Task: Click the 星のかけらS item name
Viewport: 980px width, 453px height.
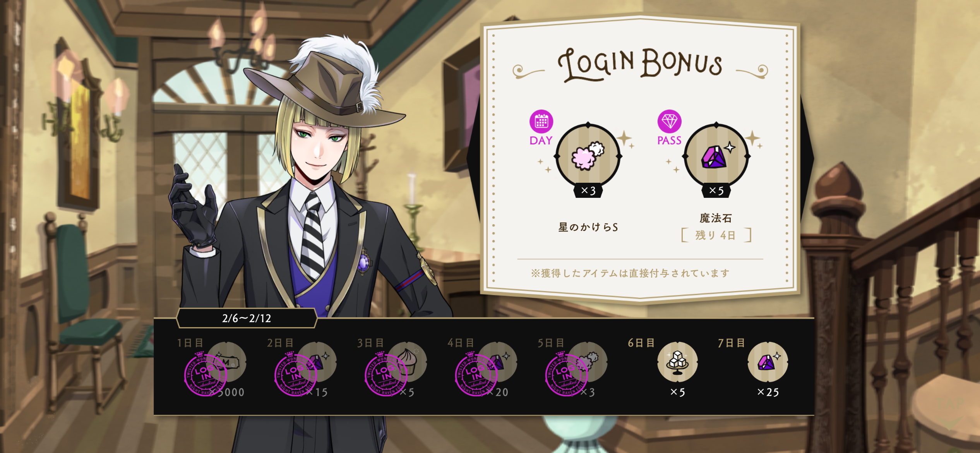Action: pos(588,227)
